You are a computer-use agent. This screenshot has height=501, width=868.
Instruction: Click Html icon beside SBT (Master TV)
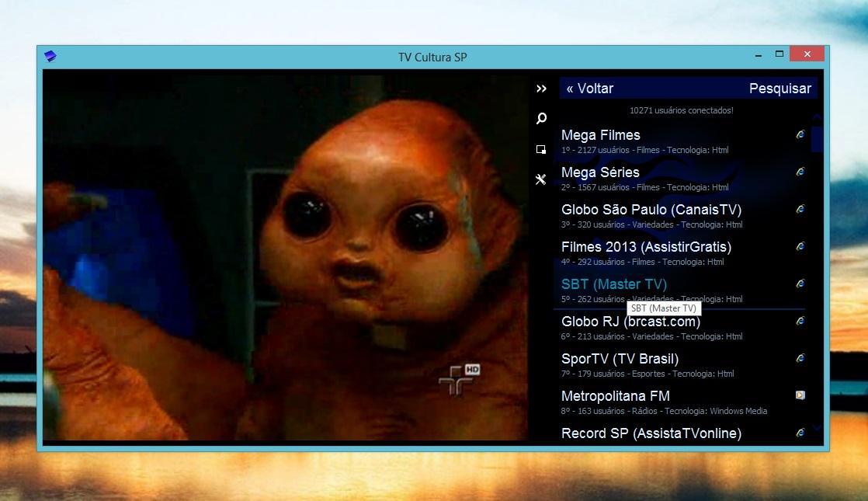click(x=800, y=284)
